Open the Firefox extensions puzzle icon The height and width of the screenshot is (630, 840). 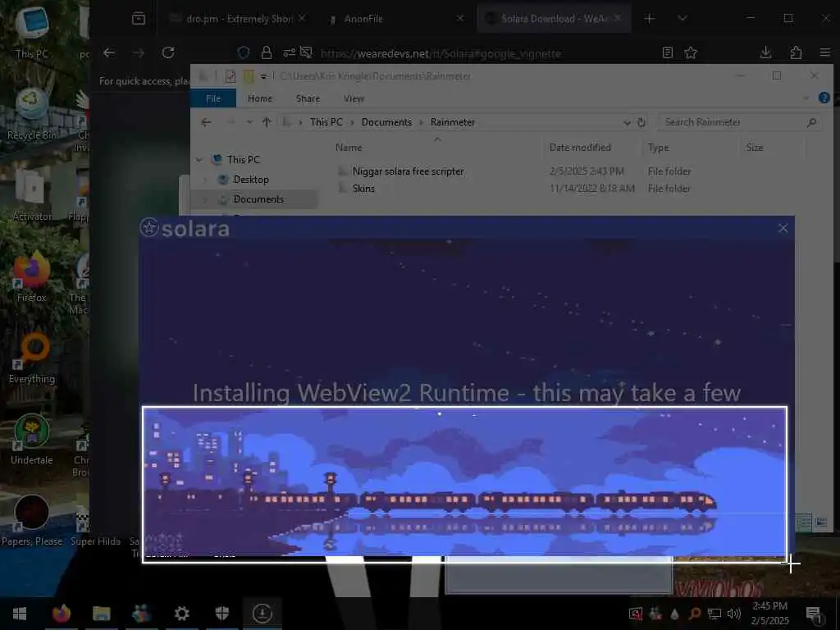click(x=796, y=52)
